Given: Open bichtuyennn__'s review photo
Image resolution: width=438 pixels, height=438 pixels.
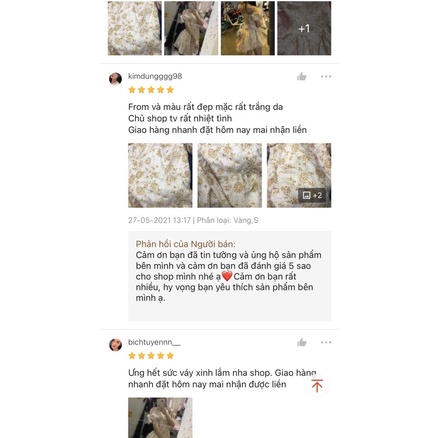Looking at the screenshot, I should 160,418.
